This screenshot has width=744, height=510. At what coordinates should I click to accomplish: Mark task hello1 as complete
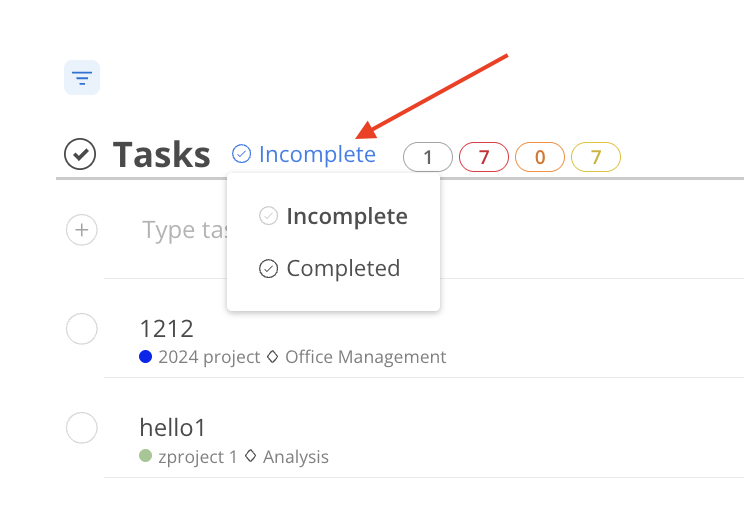pos(81,428)
